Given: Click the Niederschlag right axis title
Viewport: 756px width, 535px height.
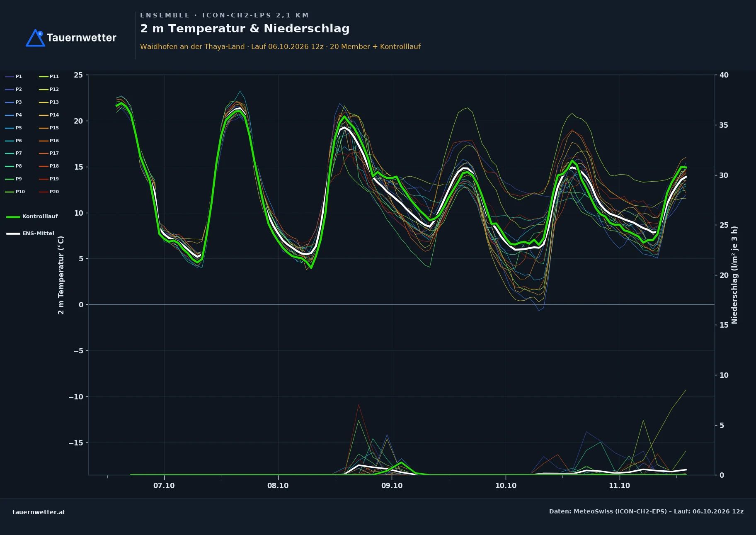Looking at the screenshot, I should pyautogui.click(x=734, y=275).
